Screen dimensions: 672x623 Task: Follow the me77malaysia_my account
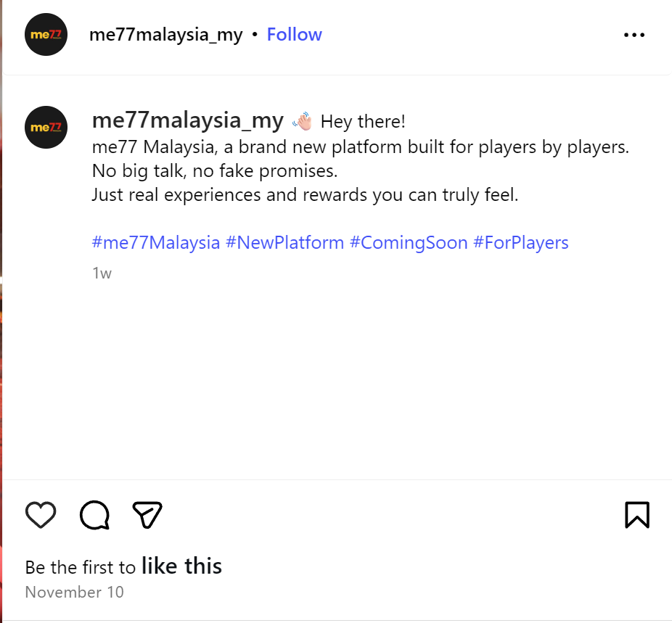tap(294, 35)
